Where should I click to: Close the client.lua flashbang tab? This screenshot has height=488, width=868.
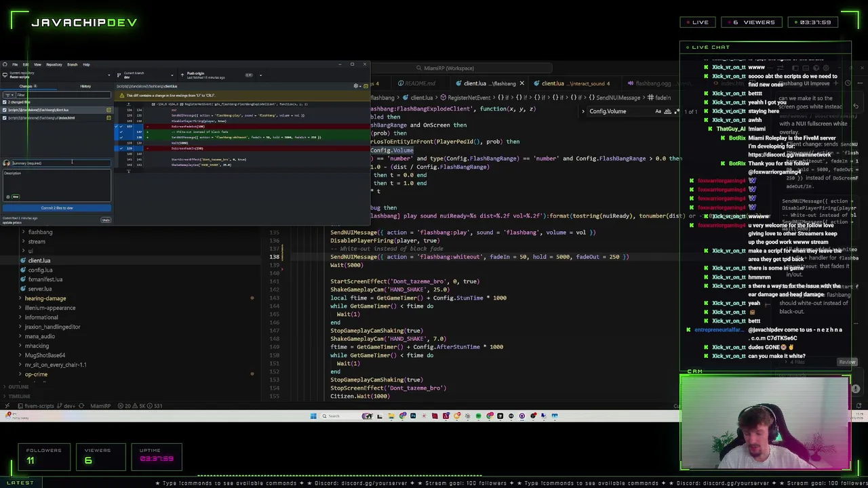[521, 83]
